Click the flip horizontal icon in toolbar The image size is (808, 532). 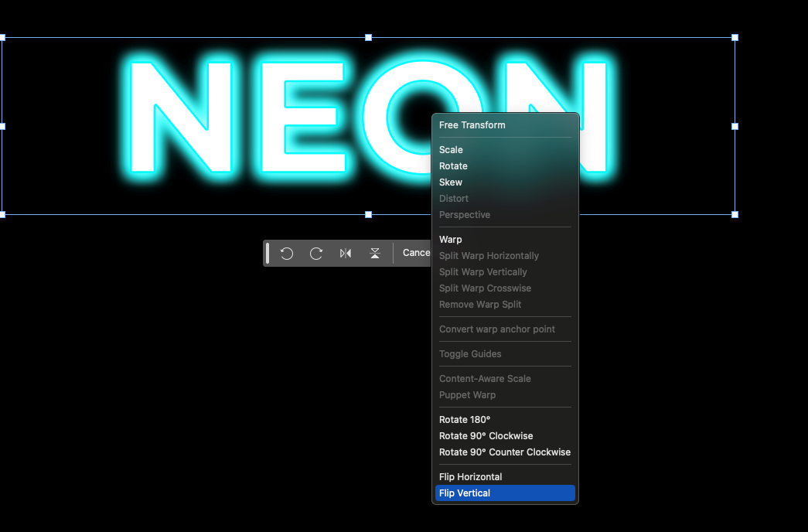coord(346,253)
